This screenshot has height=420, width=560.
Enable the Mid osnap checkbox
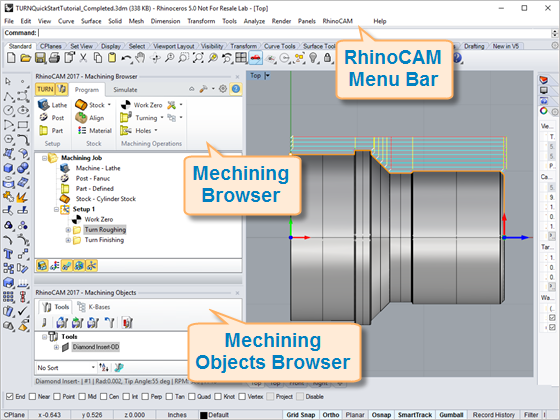(82, 396)
